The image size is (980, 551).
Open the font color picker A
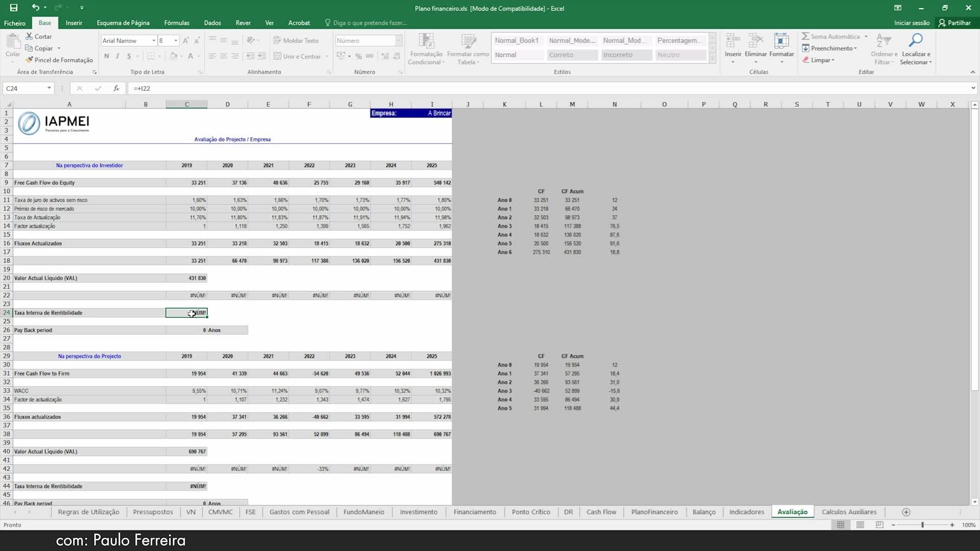click(x=190, y=56)
